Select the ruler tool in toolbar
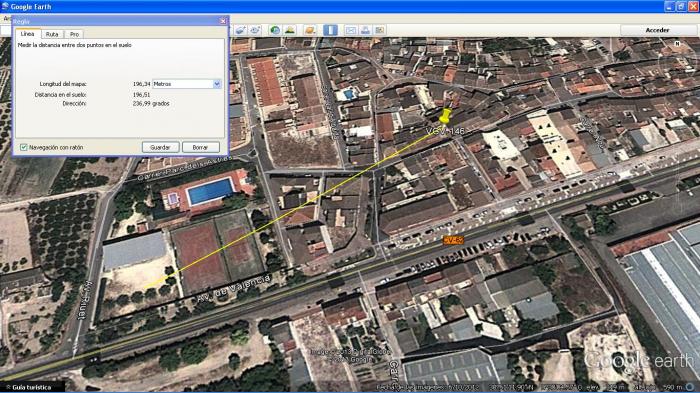The image size is (700, 393). click(x=330, y=30)
